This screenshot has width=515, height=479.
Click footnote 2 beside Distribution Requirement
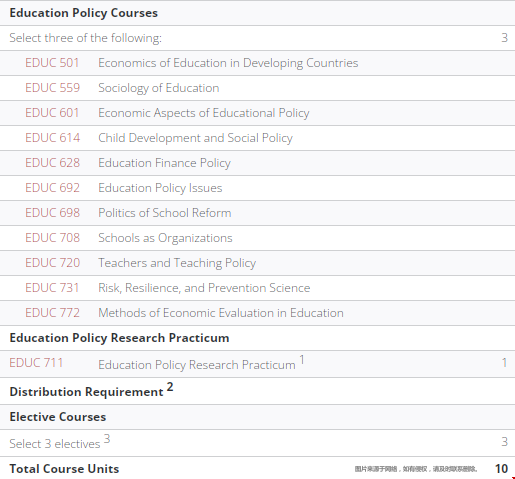[x=170, y=387]
